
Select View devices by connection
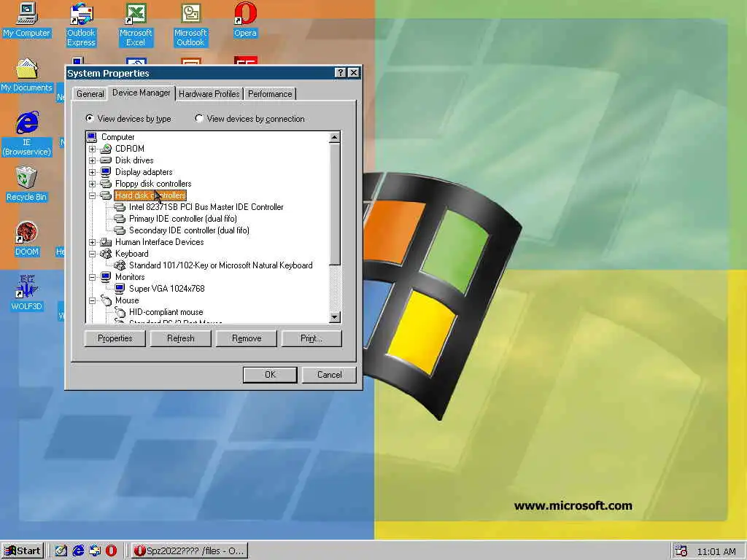click(250, 119)
